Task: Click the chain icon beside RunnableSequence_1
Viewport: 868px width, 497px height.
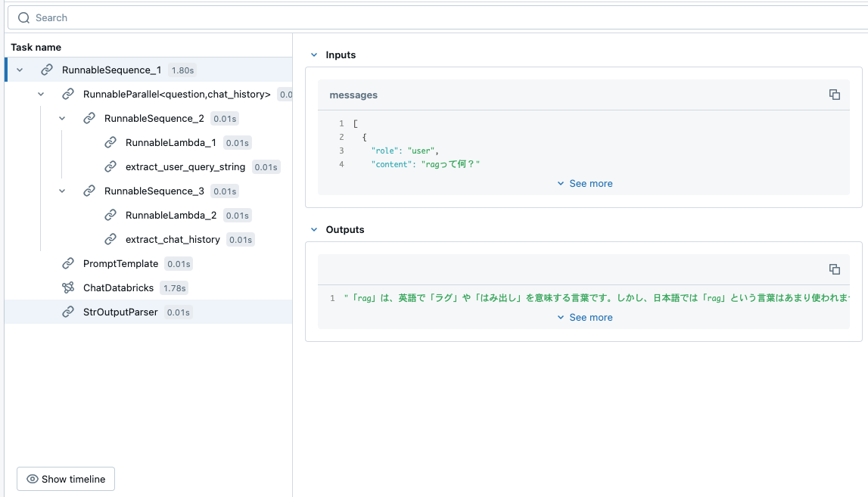Action: 47,69
